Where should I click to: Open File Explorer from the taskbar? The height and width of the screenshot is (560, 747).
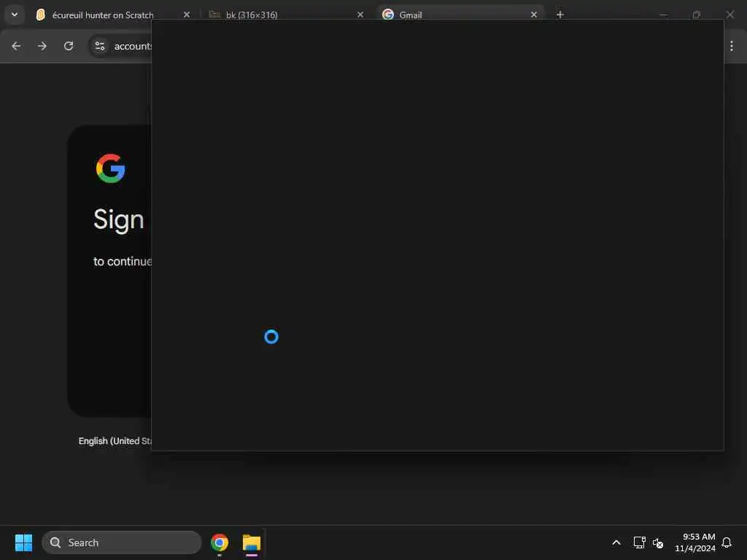click(252, 542)
